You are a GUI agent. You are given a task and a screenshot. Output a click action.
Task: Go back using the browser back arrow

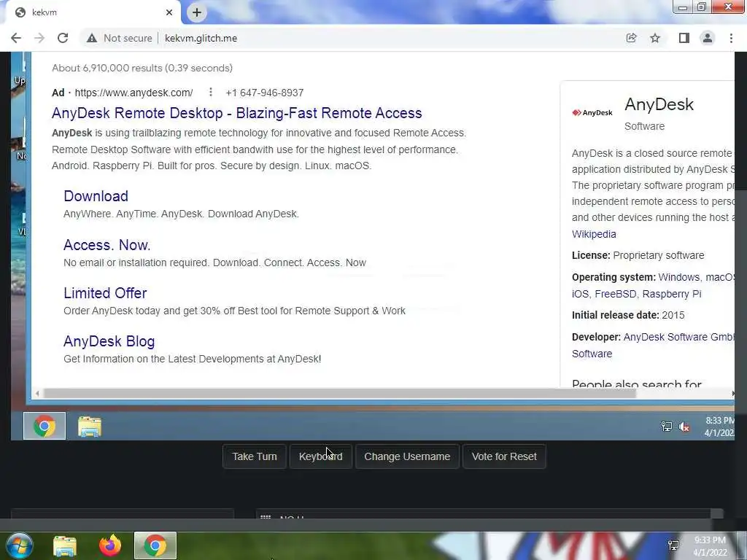(x=16, y=38)
